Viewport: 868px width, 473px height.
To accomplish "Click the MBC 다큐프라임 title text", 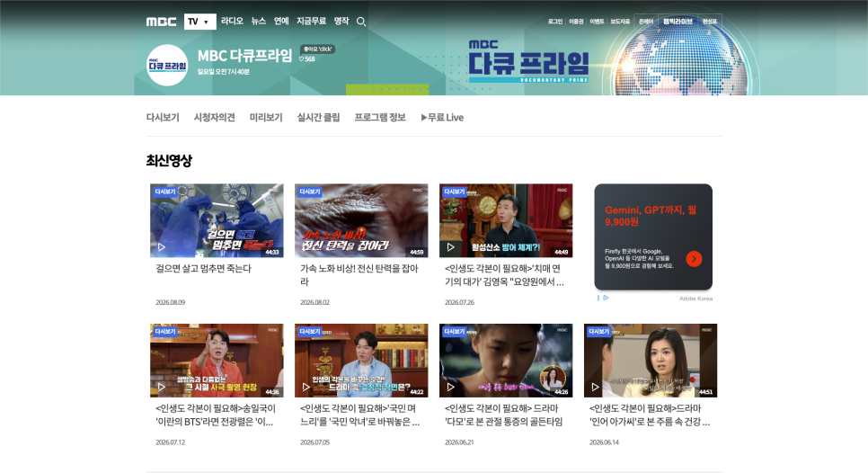I will (244, 56).
